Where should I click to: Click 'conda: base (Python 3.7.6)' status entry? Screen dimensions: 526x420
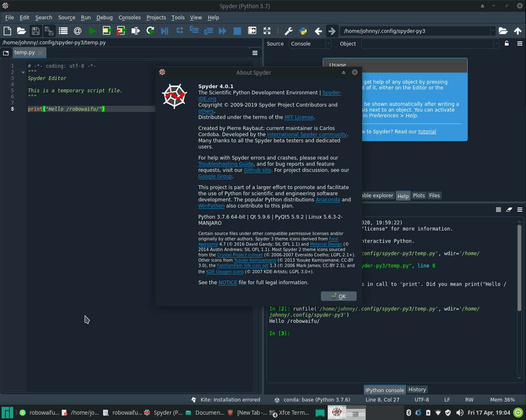click(x=312, y=399)
